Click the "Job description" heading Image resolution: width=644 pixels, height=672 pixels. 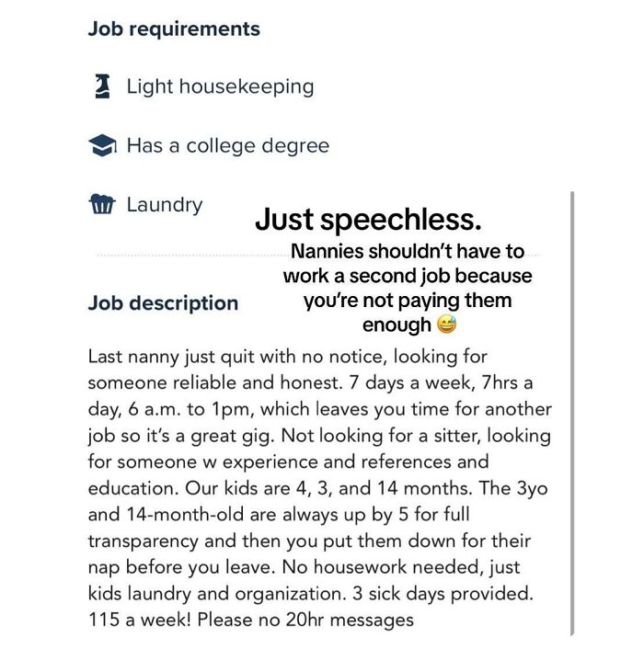(163, 302)
